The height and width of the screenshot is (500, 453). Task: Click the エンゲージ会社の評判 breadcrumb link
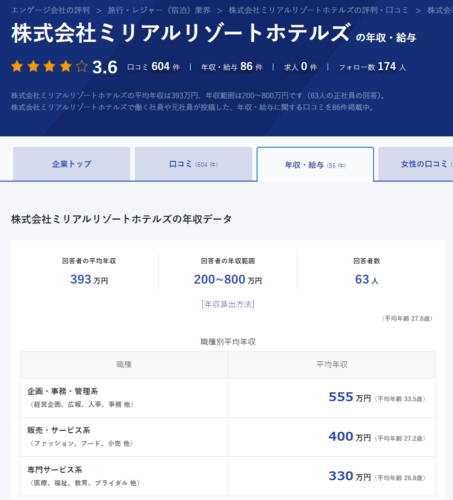pos(50,10)
